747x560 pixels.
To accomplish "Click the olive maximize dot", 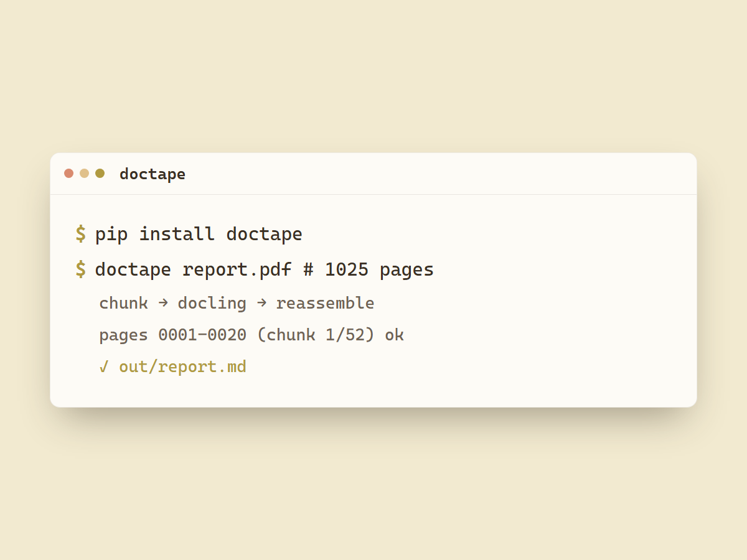I will tap(100, 174).
